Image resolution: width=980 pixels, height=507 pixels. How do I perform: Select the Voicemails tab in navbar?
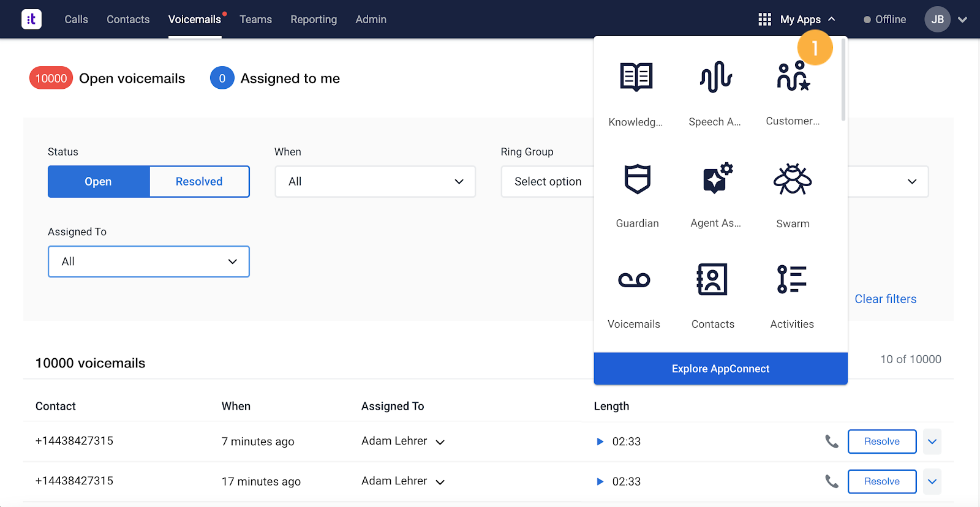click(x=195, y=20)
